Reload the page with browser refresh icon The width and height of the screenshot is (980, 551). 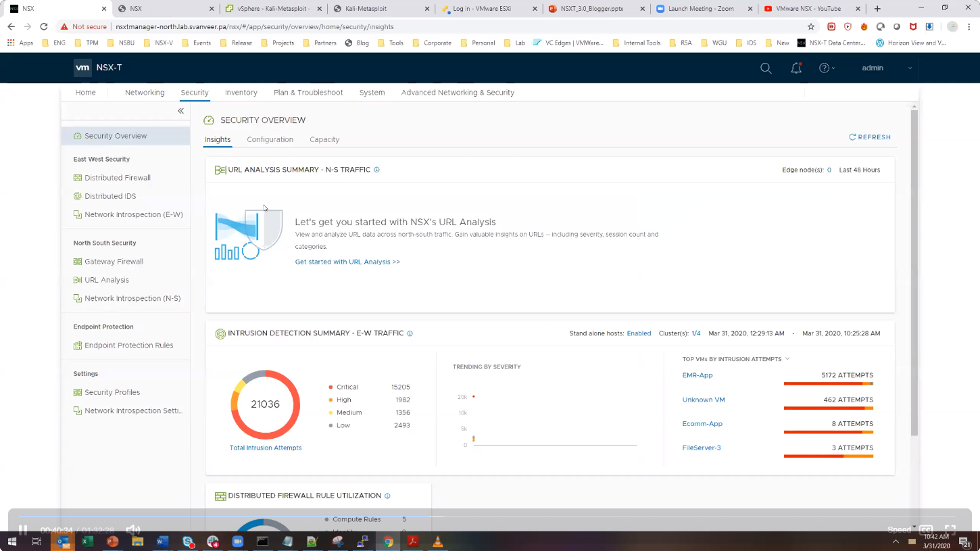click(44, 27)
